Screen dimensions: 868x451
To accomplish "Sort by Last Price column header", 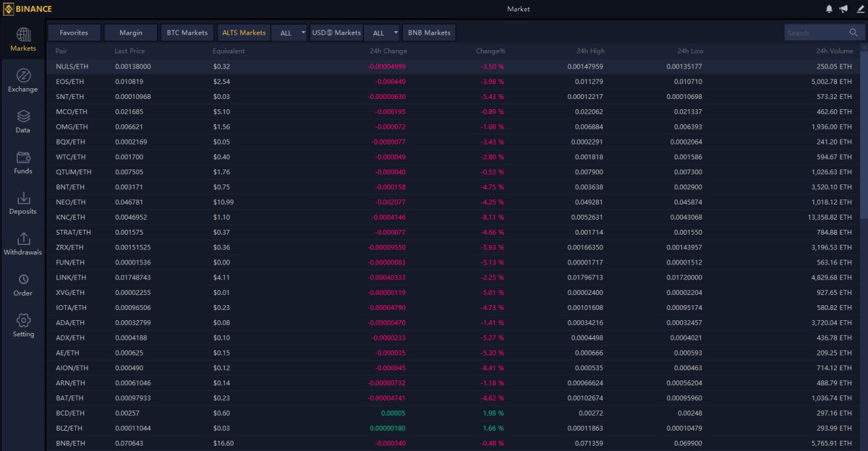I will pos(130,51).
